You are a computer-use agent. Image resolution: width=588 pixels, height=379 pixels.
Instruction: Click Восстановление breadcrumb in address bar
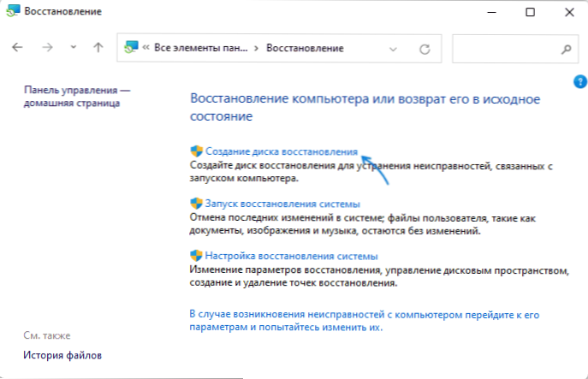coord(305,48)
